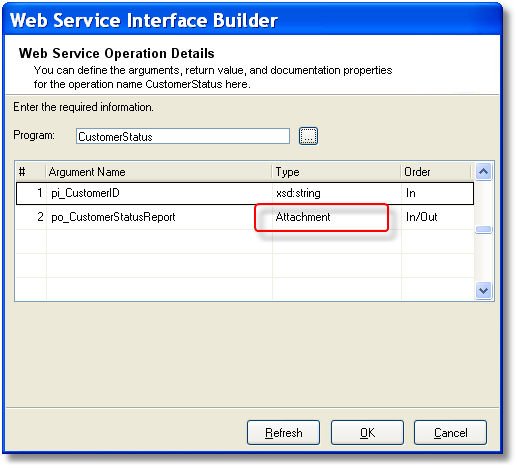
Task: Select row number 2 cell
Action: 31,217
